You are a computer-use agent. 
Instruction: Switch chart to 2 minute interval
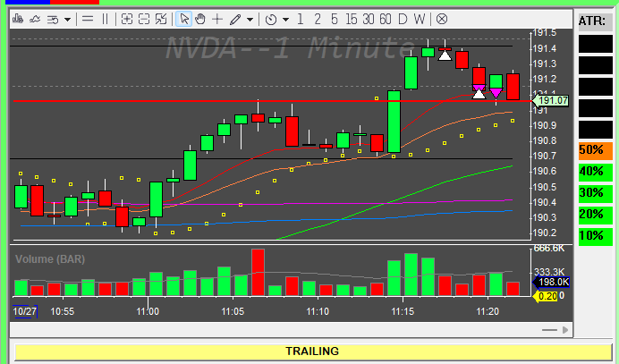point(318,19)
